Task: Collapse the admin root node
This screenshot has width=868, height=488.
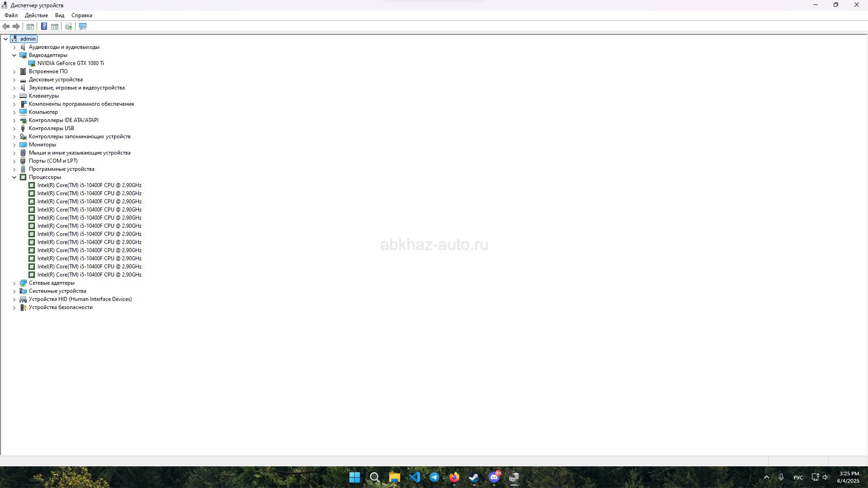Action: click(5, 39)
